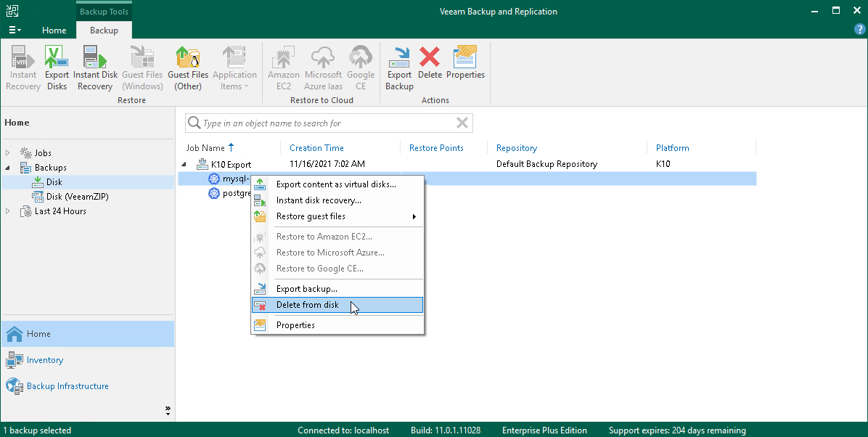This screenshot has width=868, height=437.
Task: Sort by the Restore Points column
Action: click(436, 148)
